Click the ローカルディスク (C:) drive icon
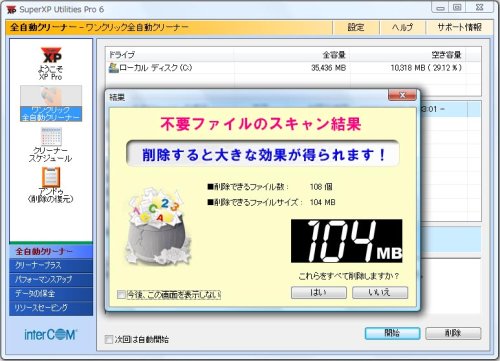The height and width of the screenshot is (361, 500). point(114,68)
